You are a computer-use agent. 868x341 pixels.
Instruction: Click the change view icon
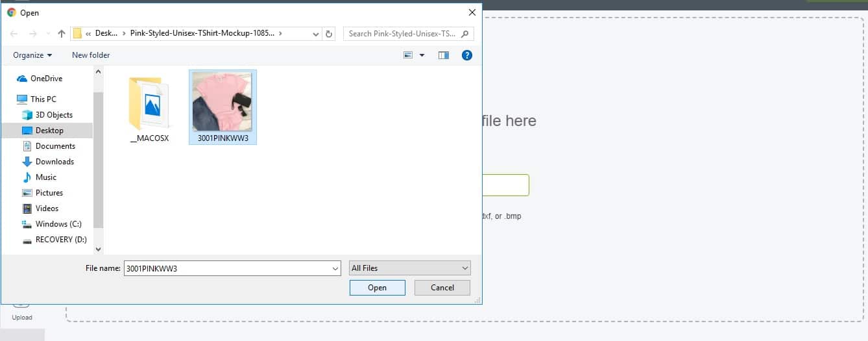click(408, 55)
